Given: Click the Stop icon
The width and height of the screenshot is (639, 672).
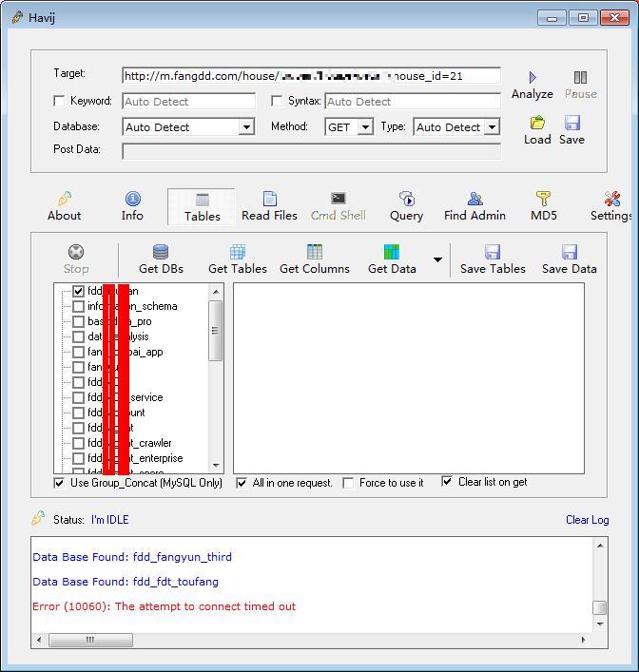Looking at the screenshot, I should 76,252.
